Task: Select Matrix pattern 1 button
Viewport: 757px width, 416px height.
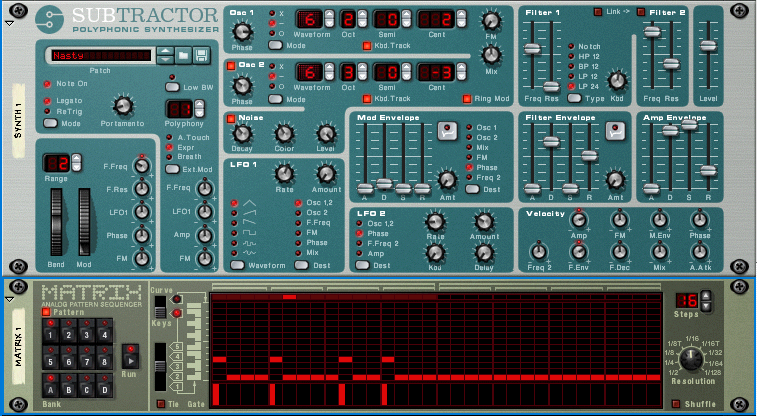Action: [51, 331]
